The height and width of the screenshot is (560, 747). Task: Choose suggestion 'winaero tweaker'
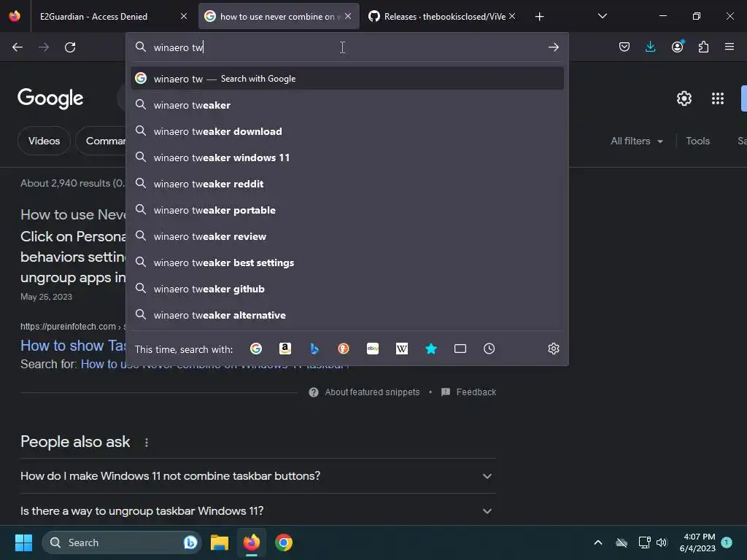pyautogui.click(x=347, y=105)
